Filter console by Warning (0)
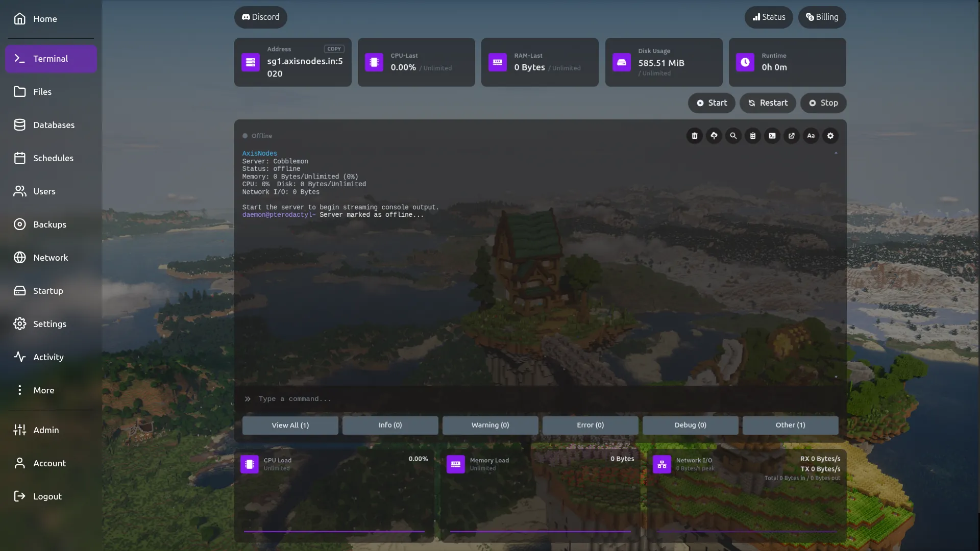The image size is (980, 551). (490, 425)
